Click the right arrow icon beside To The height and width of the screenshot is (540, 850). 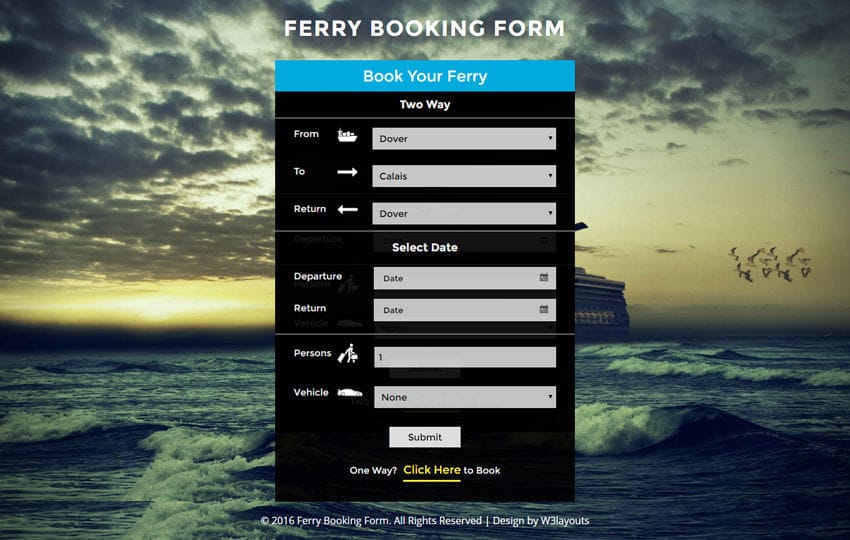[347, 172]
